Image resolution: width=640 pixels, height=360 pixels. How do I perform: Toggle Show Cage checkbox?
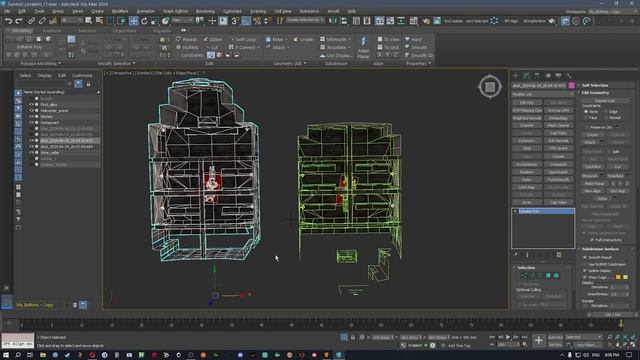coord(585,277)
